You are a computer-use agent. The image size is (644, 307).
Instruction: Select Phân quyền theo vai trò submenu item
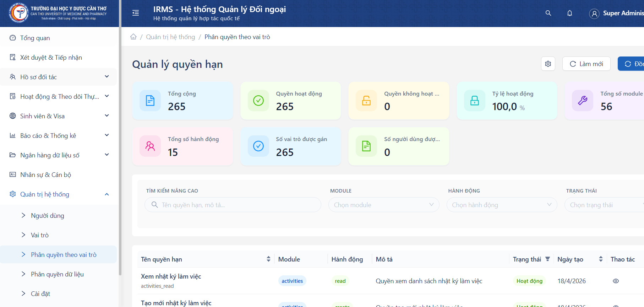(x=58, y=254)
